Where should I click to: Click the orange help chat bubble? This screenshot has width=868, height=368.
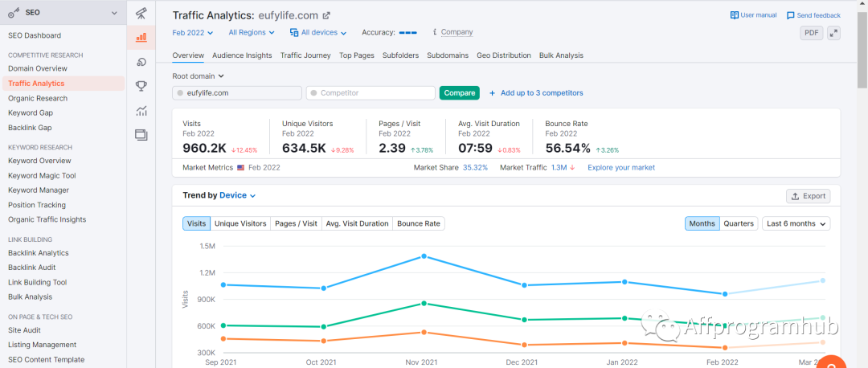(831, 363)
